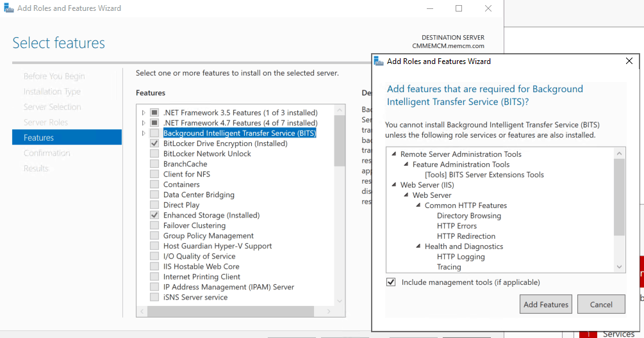The width and height of the screenshot is (644, 338).
Task: Check the I/O Quality of Service checkbox
Action: (x=154, y=256)
